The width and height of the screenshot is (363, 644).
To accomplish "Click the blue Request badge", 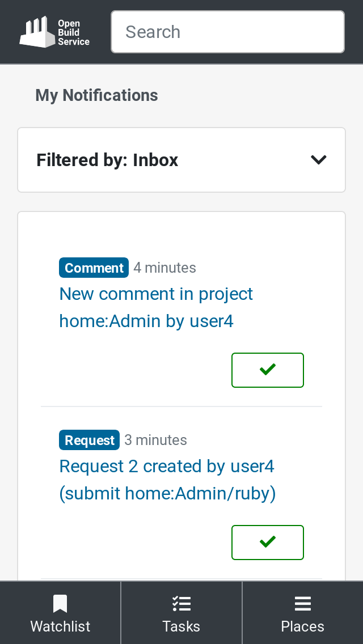I will pyautogui.click(x=89, y=440).
